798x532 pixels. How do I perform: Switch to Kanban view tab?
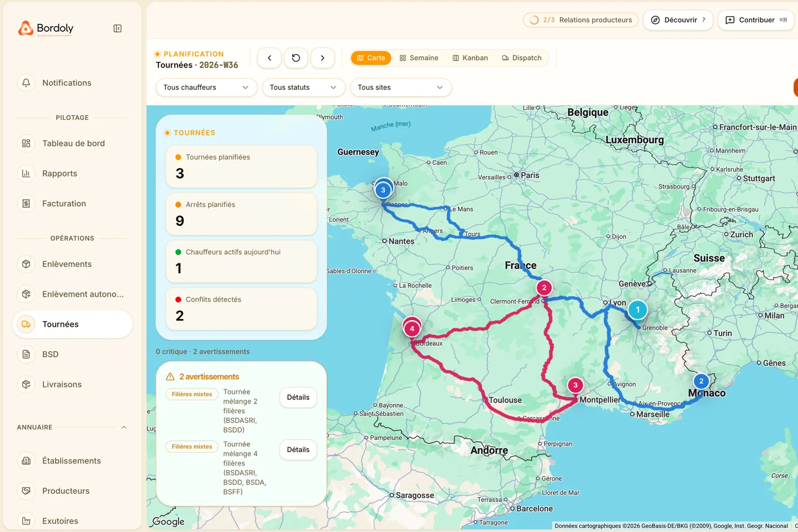click(x=470, y=58)
